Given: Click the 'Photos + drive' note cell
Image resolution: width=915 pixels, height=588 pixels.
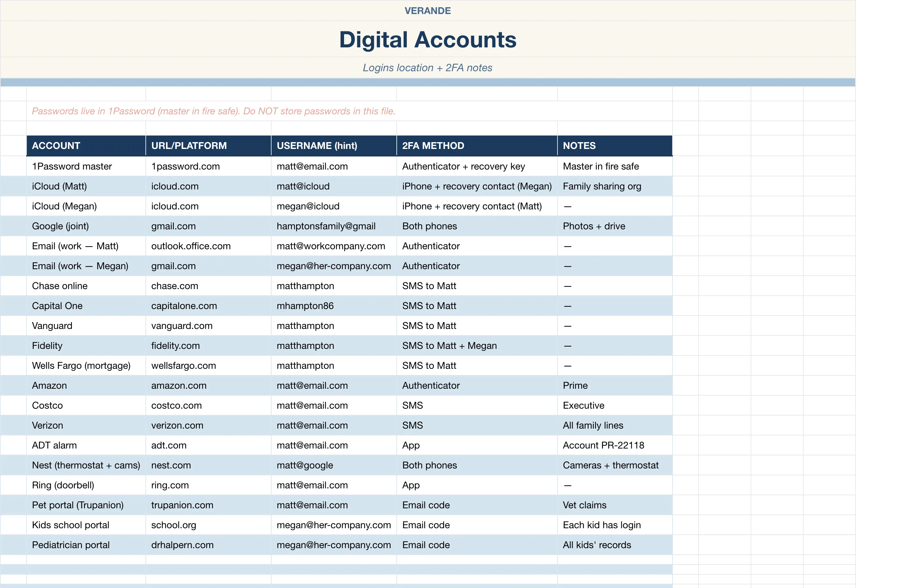Looking at the screenshot, I should [615, 226].
